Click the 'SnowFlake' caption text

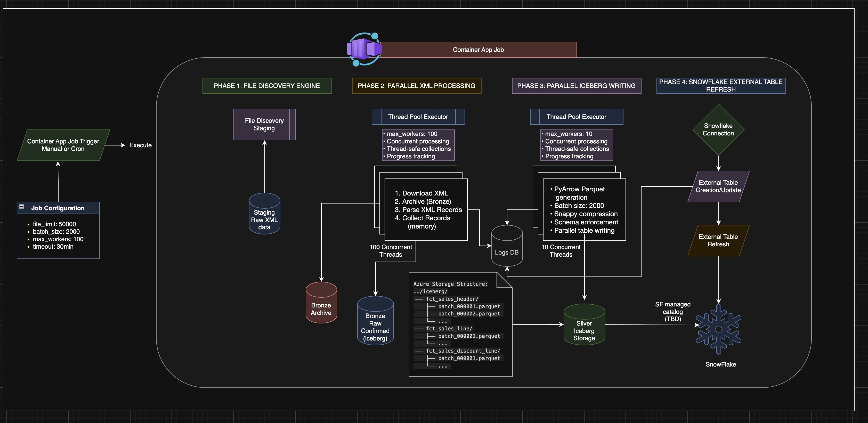point(721,364)
